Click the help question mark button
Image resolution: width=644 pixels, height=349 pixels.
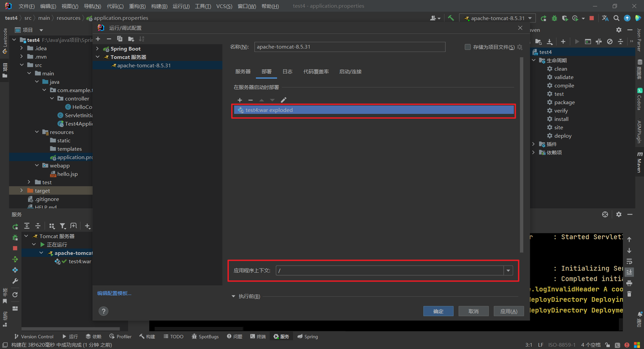tap(104, 311)
